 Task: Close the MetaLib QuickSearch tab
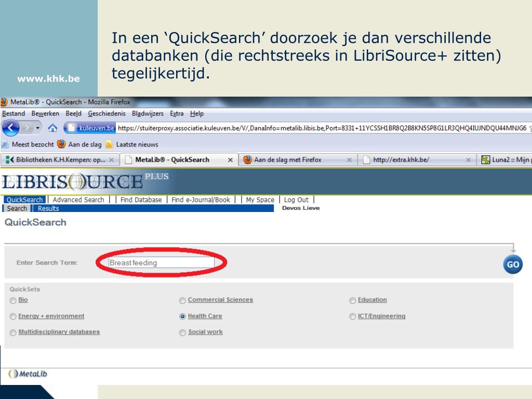(230, 160)
